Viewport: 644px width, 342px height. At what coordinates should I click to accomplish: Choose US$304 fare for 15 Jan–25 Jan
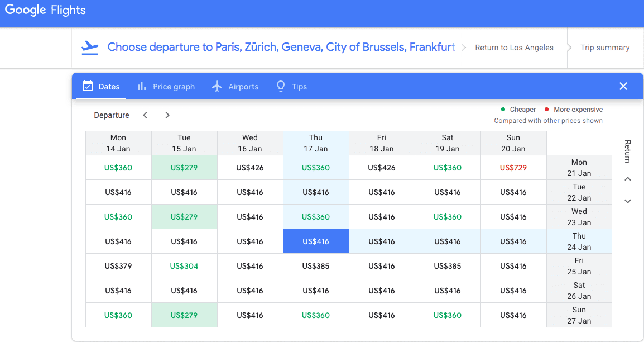coord(184,266)
